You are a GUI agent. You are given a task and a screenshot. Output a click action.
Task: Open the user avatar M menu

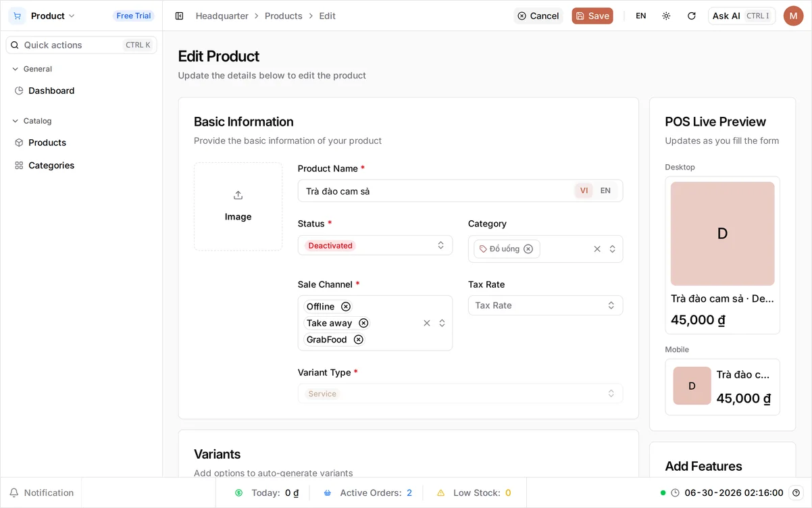793,16
